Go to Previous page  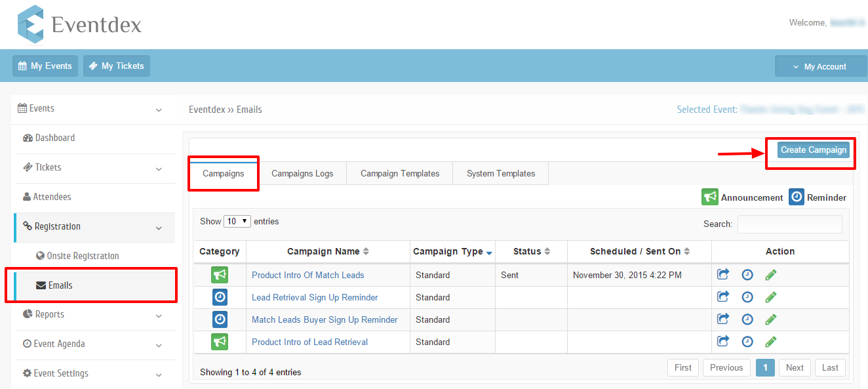pos(726,367)
